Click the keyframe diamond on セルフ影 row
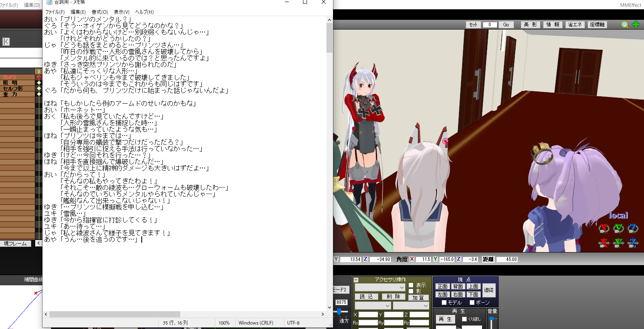Viewport: 644px width, 329px height. [x=39, y=88]
